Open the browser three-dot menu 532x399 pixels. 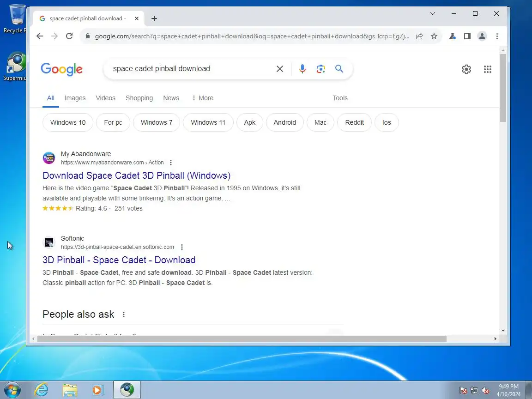497,36
